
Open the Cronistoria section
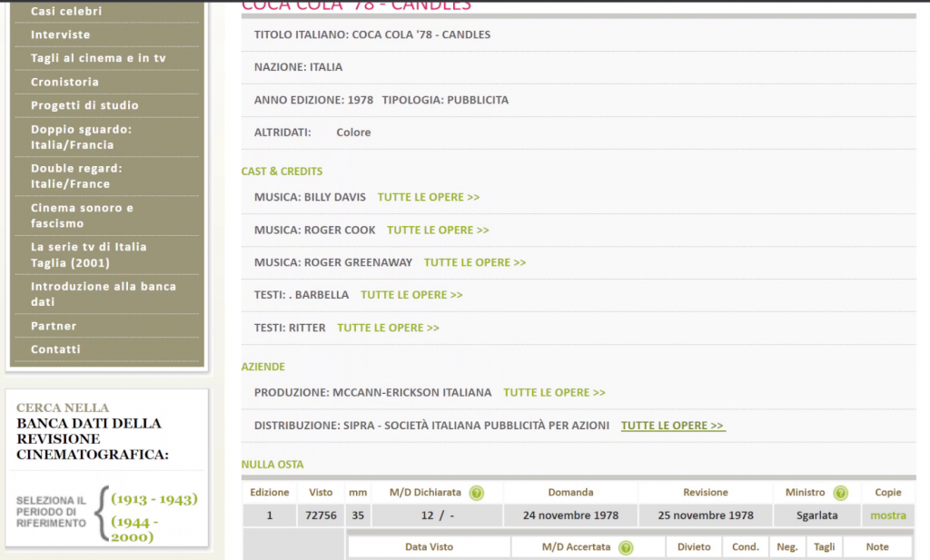(64, 82)
